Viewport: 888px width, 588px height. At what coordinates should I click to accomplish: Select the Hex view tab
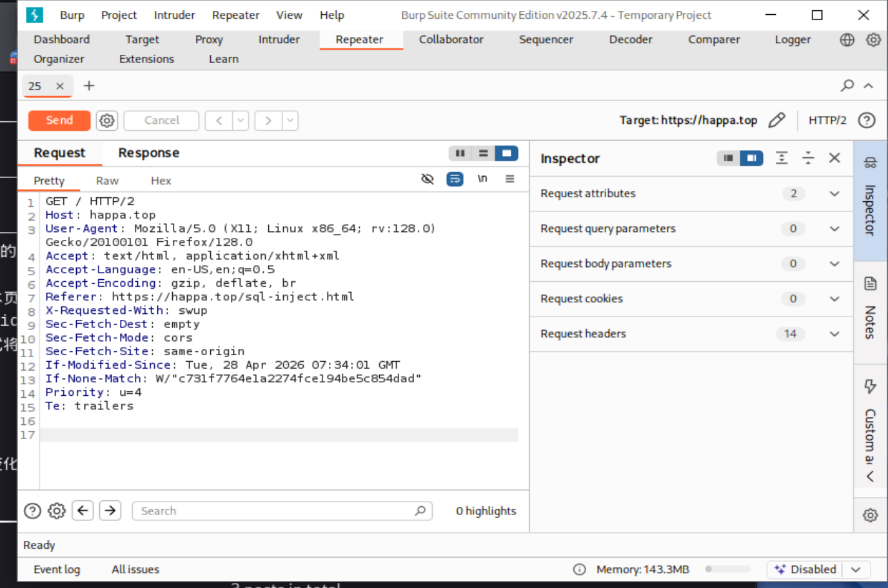161,181
